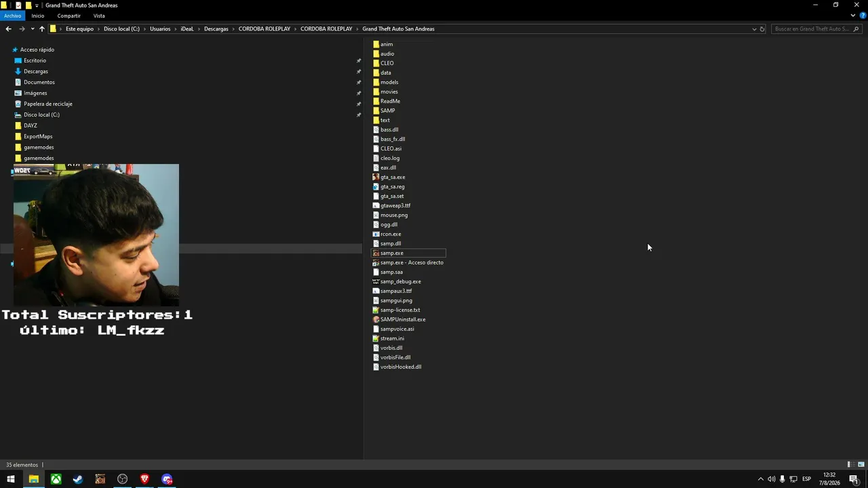Open the Xbox app from the taskbar
This screenshot has width=868, height=488.
56,479
